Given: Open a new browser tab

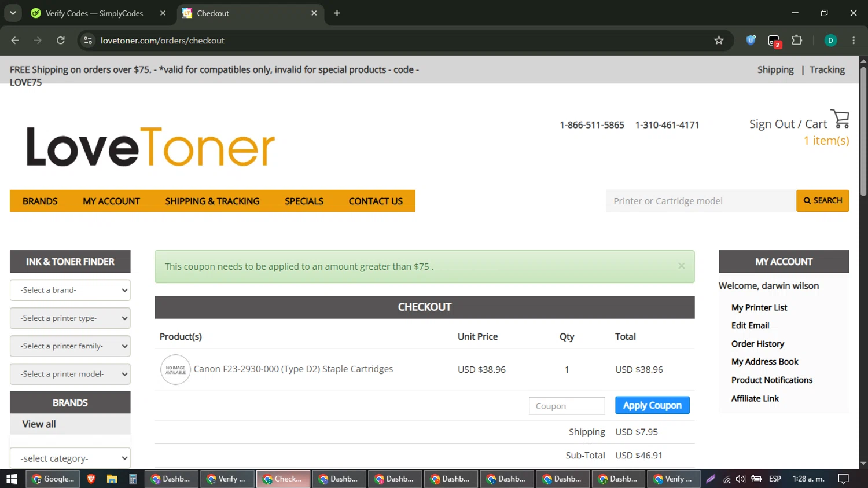Looking at the screenshot, I should click(337, 13).
